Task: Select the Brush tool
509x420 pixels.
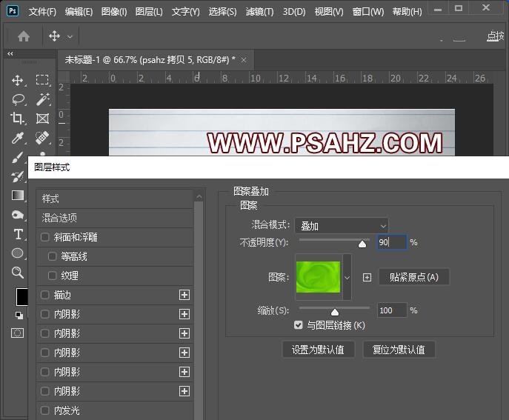Action: [18, 158]
